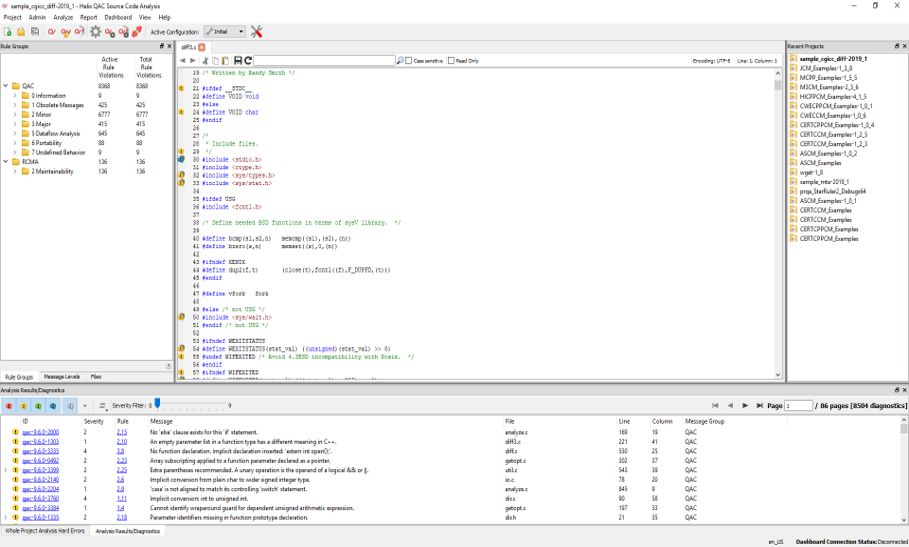The image size is (909, 547).
Task: Click the Severity Filter slider handle
Action: pos(157,405)
